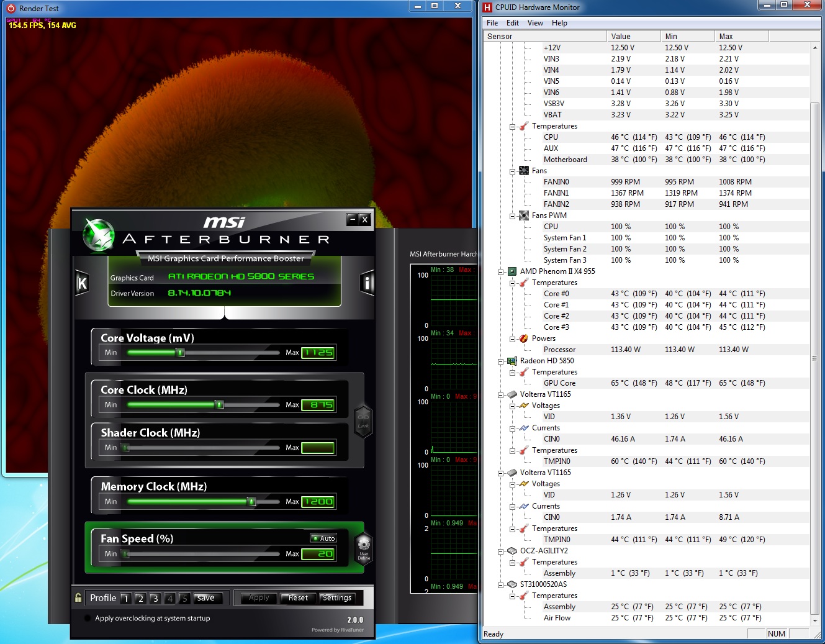Open the Help menu in Hardware Monitor
Screen dimensions: 825x644
pyautogui.click(x=559, y=23)
